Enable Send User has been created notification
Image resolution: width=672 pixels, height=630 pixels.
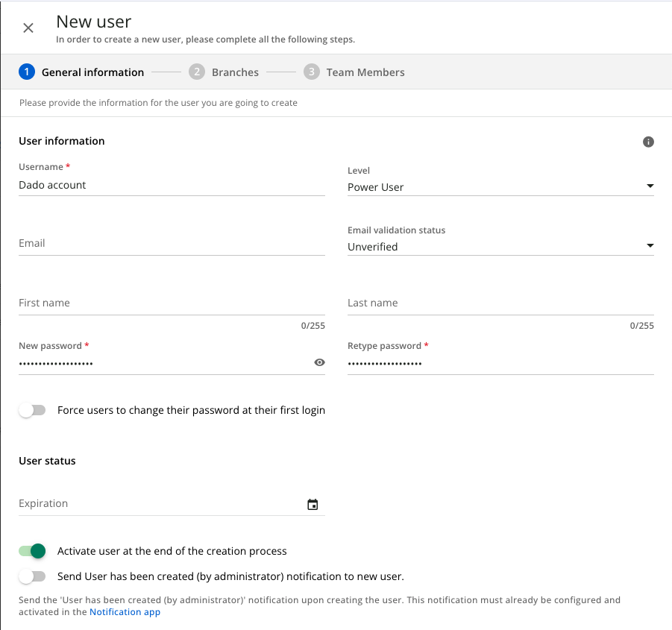[x=32, y=576]
